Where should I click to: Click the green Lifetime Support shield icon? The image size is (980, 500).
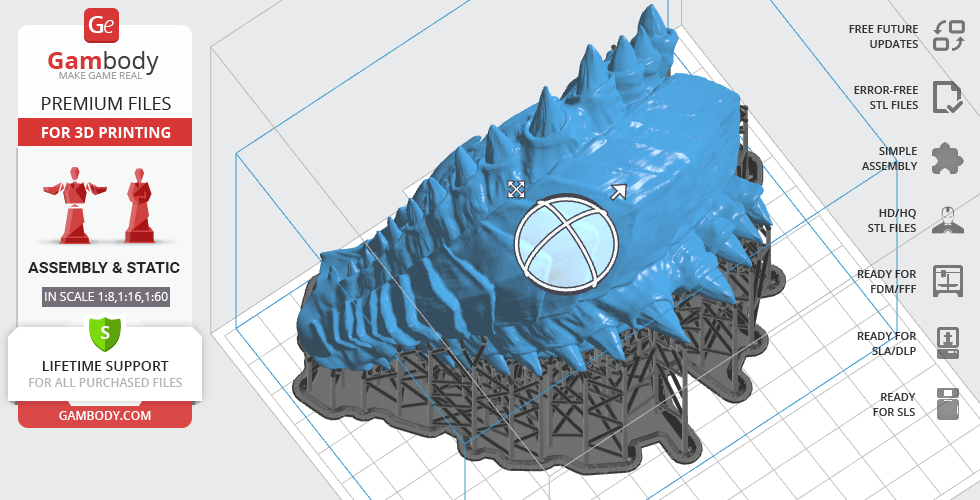click(105, 331)
